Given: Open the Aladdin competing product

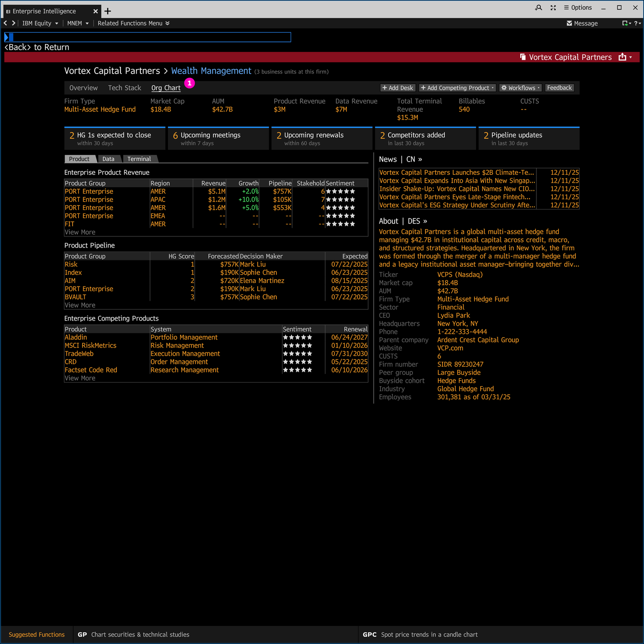Looking at the screenshot, I should click(x=76, y=338).
